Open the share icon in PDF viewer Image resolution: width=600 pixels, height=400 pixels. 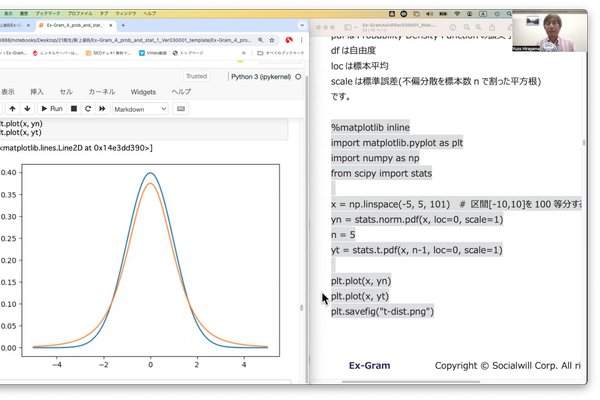click(x=492, y=27)
